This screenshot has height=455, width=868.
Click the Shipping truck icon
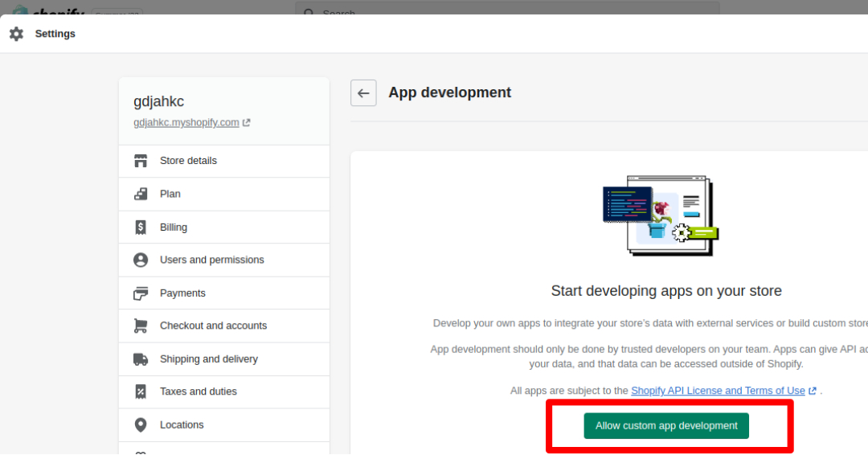[141, 359]
